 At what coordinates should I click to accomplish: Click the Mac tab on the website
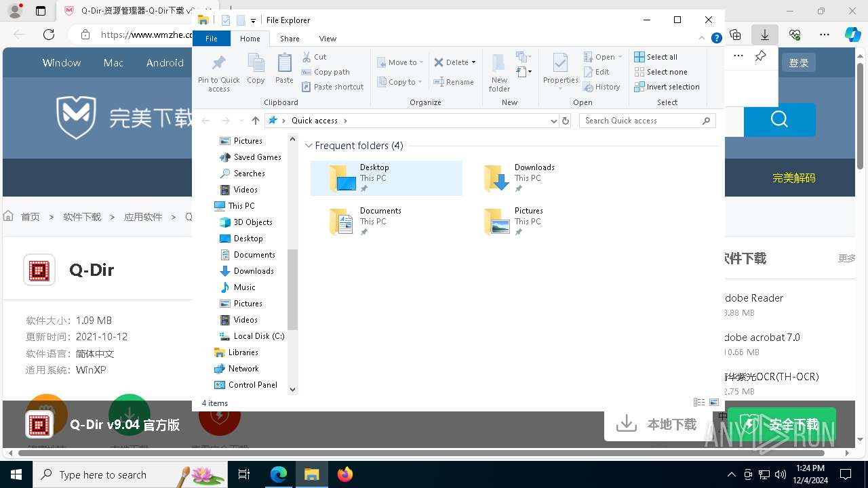click(x=113, y=62)
